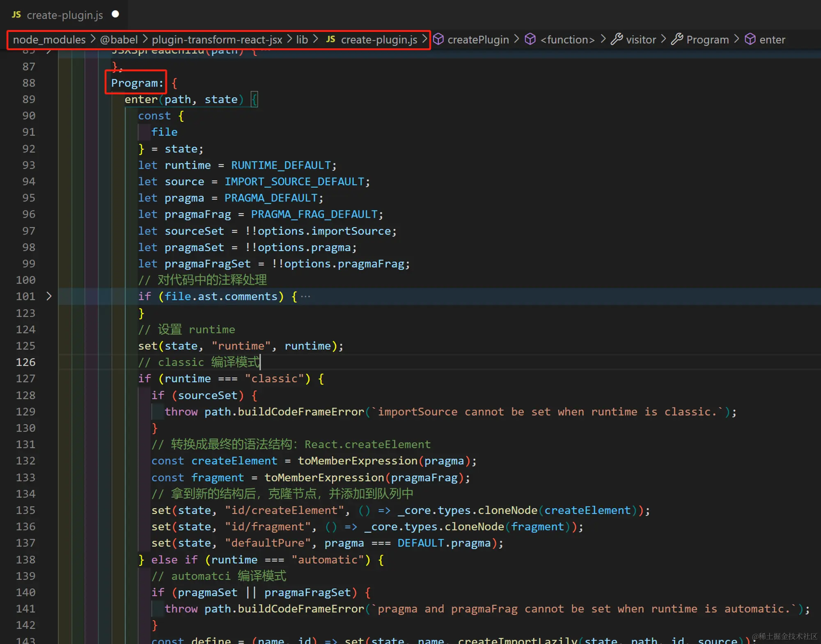Click the visitor symbol breadcrumb label
The width and height of the screenshot is (821, 644).
[641, 40]
